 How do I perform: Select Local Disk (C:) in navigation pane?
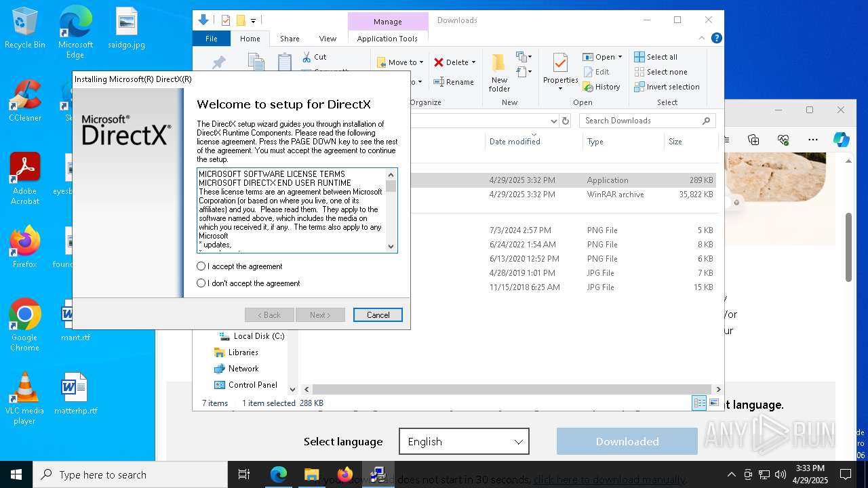coord(252,336)
